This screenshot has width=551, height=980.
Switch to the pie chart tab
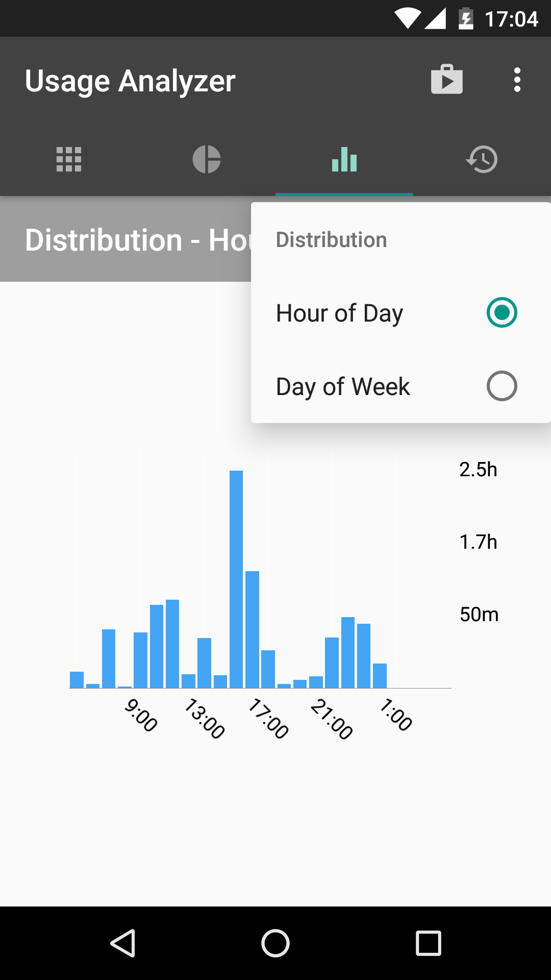(207, 159)
